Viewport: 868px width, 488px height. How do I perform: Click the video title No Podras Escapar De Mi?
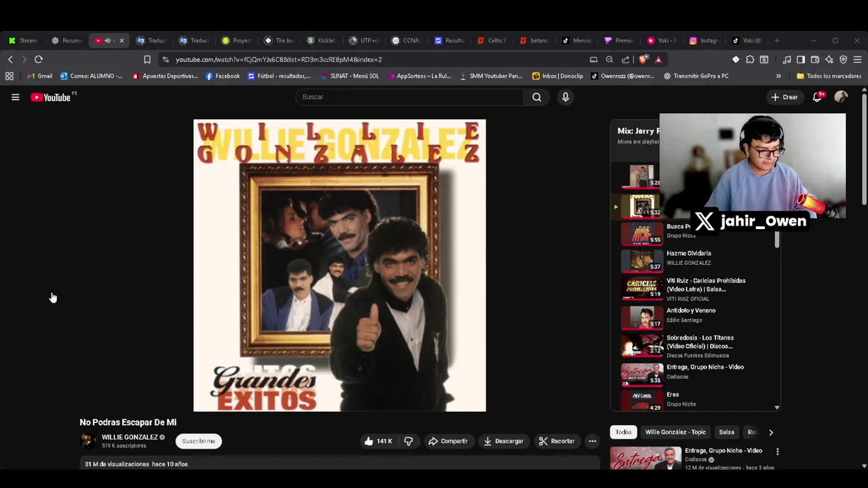pos(128,422)
